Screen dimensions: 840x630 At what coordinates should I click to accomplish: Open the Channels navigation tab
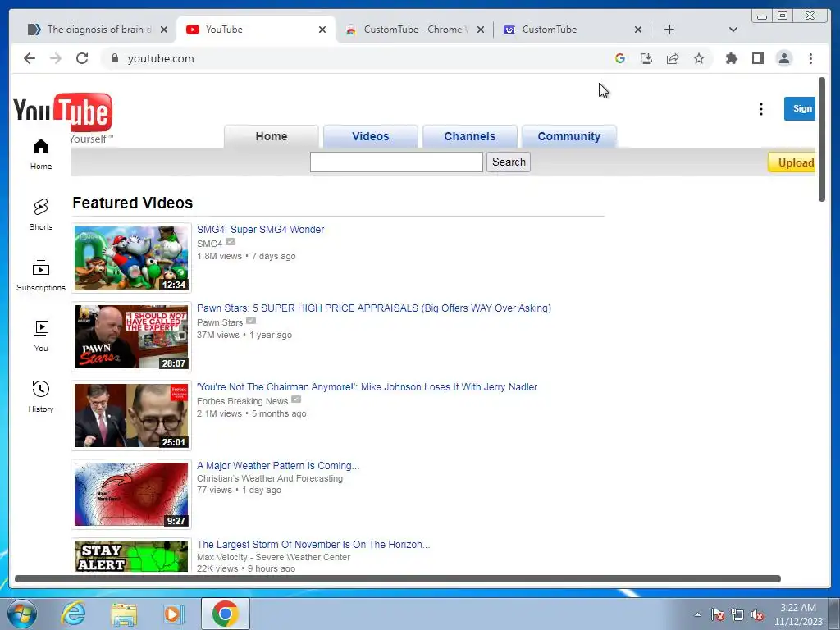469,136
